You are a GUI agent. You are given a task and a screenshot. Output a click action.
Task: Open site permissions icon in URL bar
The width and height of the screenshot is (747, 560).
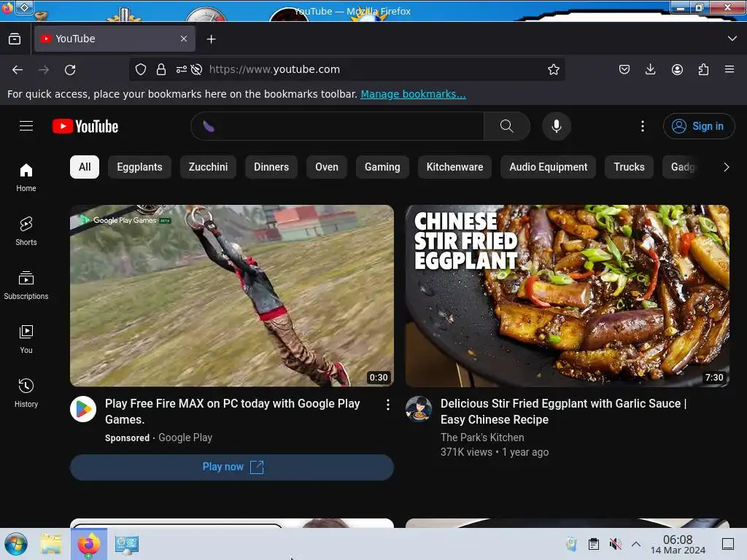182,69
